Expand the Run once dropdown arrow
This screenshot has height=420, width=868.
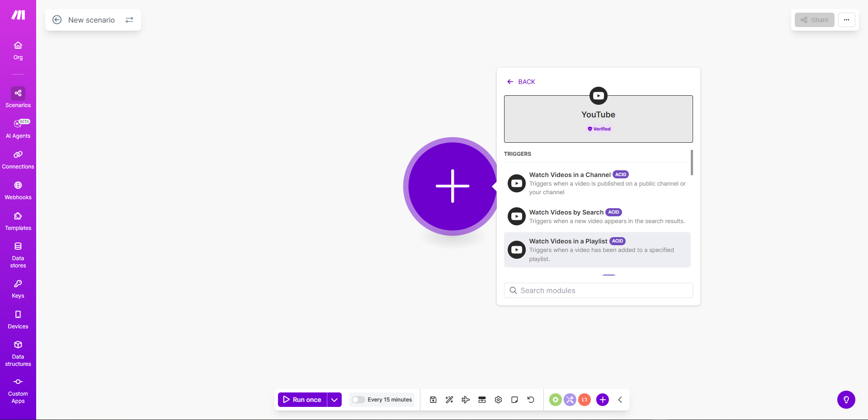point(335,400)
